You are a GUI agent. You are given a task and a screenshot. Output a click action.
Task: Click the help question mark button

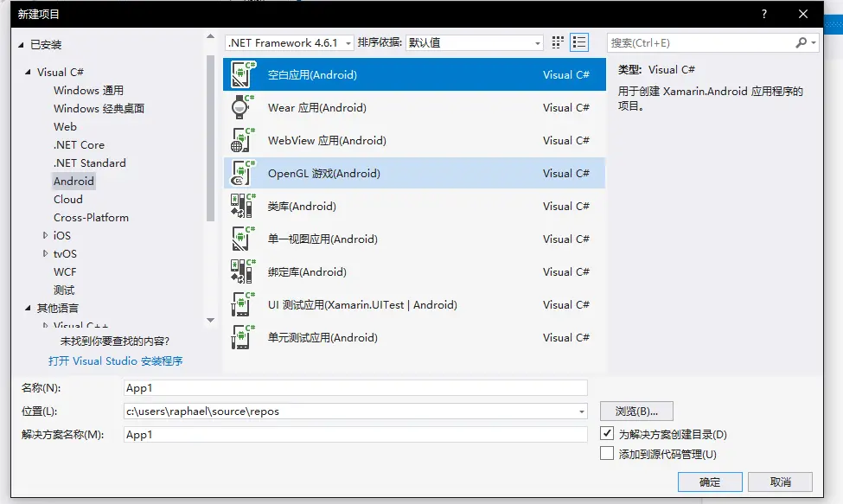[764, 14]
